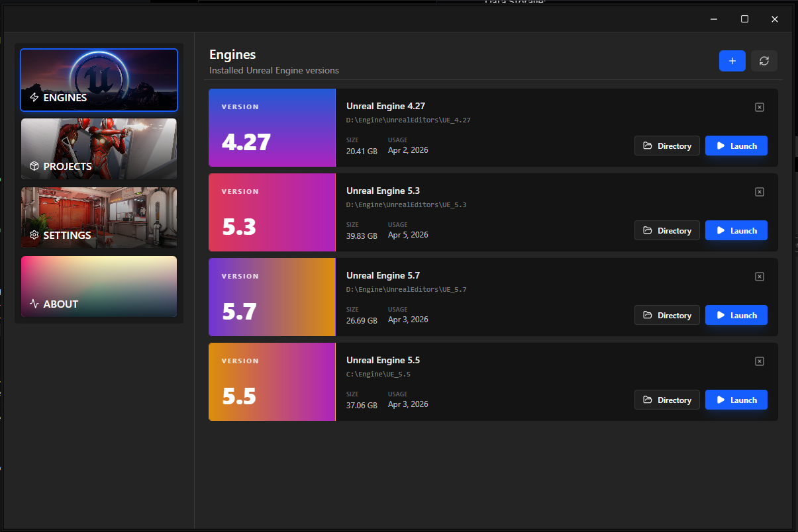The height and width of the screenshot is (532, 798).
Task: Remove Unreal Engine 4.27 via its X icon
Action: click(759, 107)
